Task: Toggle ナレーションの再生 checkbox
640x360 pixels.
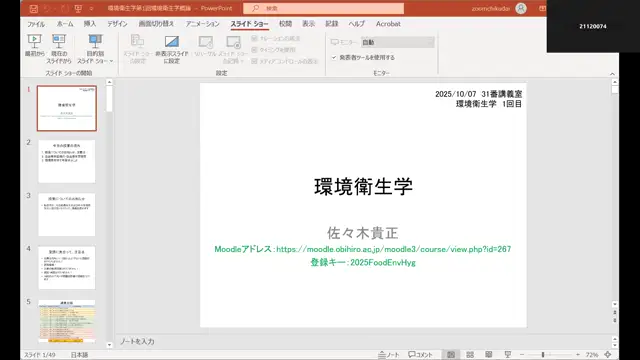Action: point(254,38)
